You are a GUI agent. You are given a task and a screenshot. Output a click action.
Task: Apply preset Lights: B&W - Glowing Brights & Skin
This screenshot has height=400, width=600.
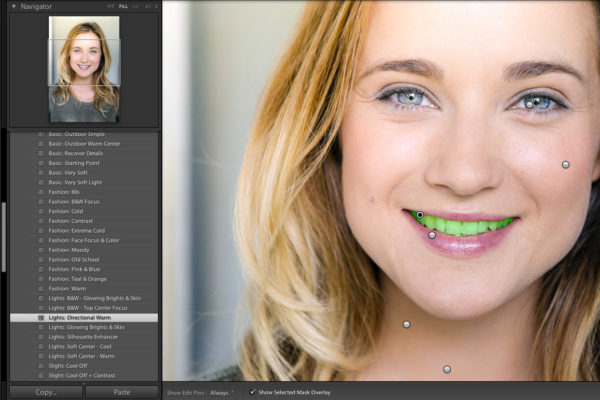tap(84, 298)
